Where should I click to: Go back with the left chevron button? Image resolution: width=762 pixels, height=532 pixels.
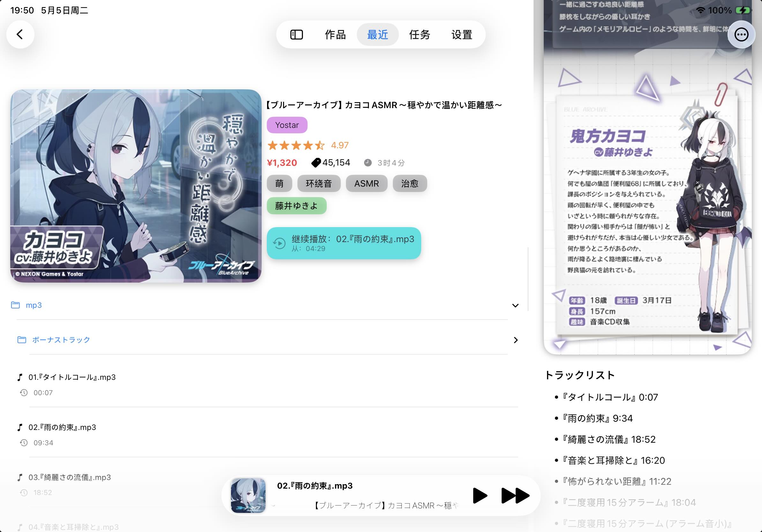click(20, 34)
